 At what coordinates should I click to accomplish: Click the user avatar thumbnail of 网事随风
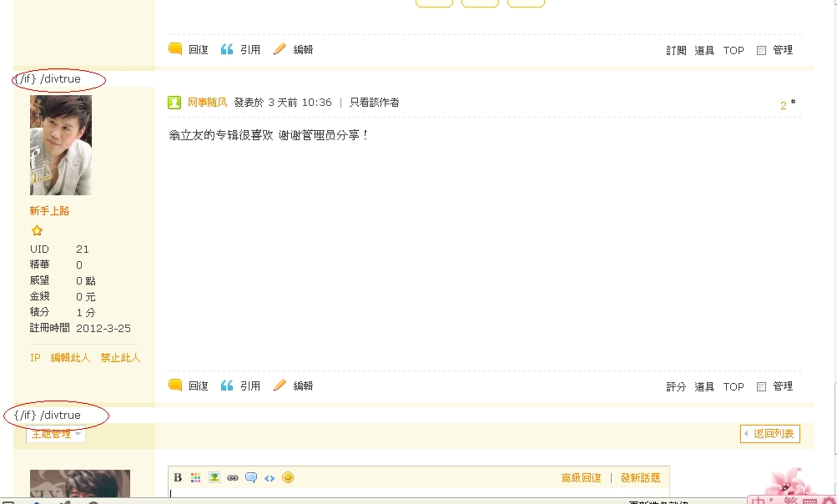click(x=61, y=145)
